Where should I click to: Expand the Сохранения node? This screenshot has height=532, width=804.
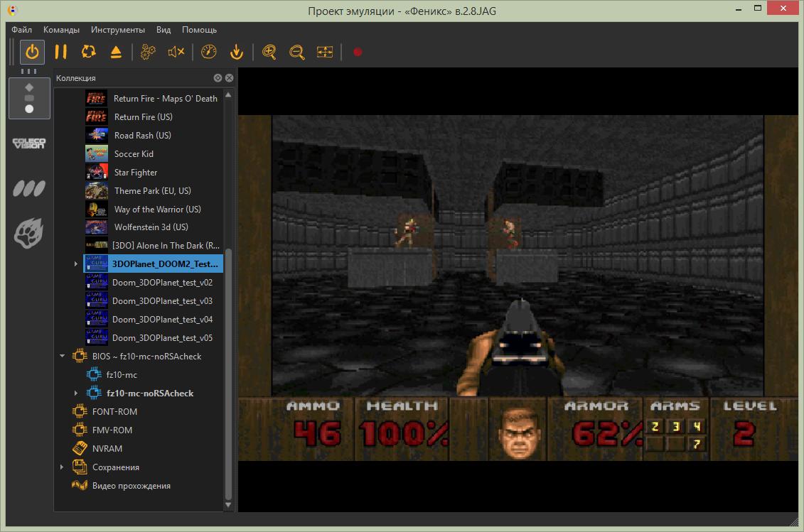62,467
